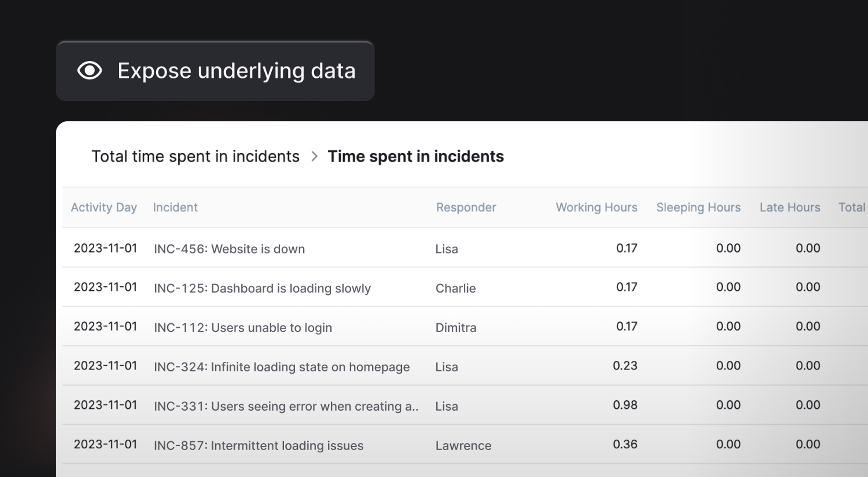This screenshot has height=477, width=868.
Task: Open INC-857: Intermittent loading issues
Action: [x=258, y=446]
